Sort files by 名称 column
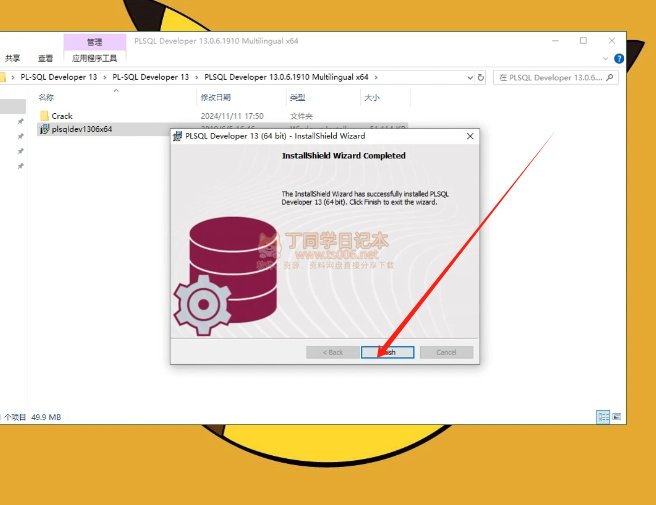 pos(46,97)
